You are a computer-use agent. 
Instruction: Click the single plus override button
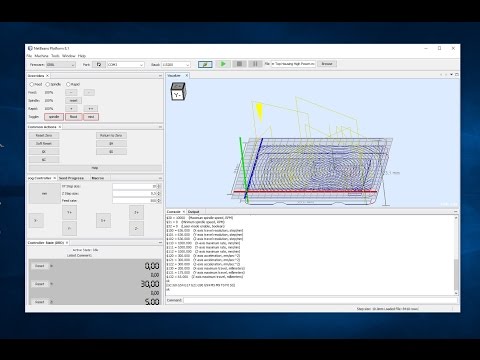coord(71,109)
